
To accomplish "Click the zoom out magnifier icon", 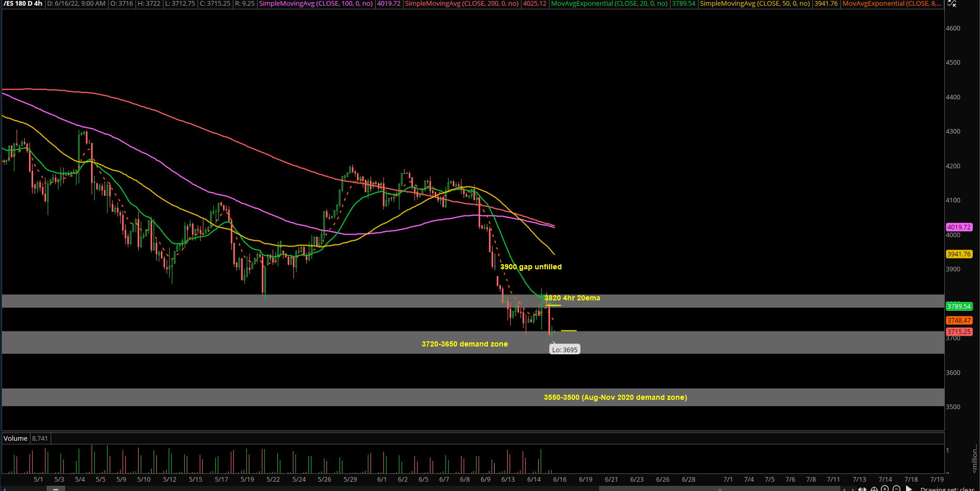I will click(x=897, y=488).
